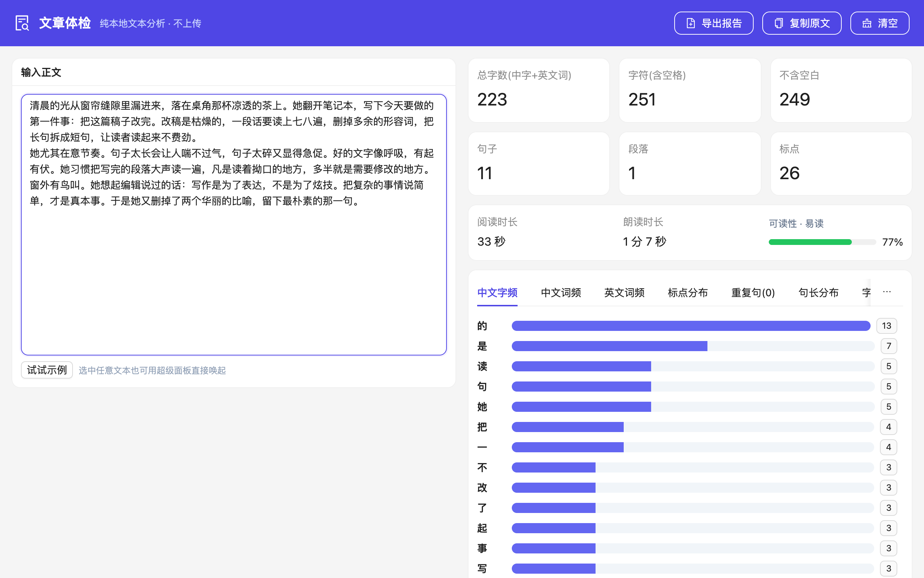Image resolution: width=924 pixels, height=578 pixels.
Task: Open the 重复句(0) tab
Action: [753, 293]
